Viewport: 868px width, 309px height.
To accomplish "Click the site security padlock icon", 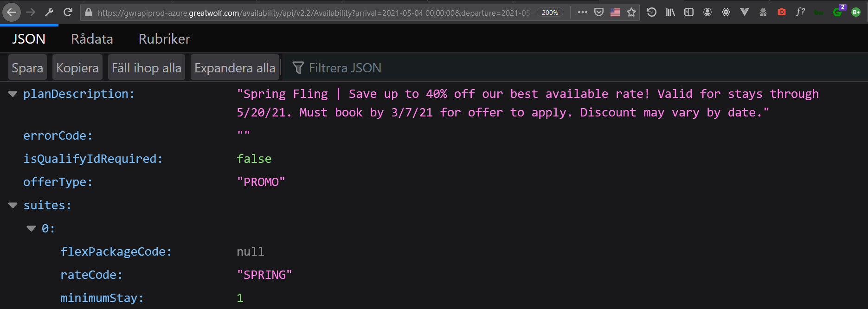I will [x=89, y=13].
